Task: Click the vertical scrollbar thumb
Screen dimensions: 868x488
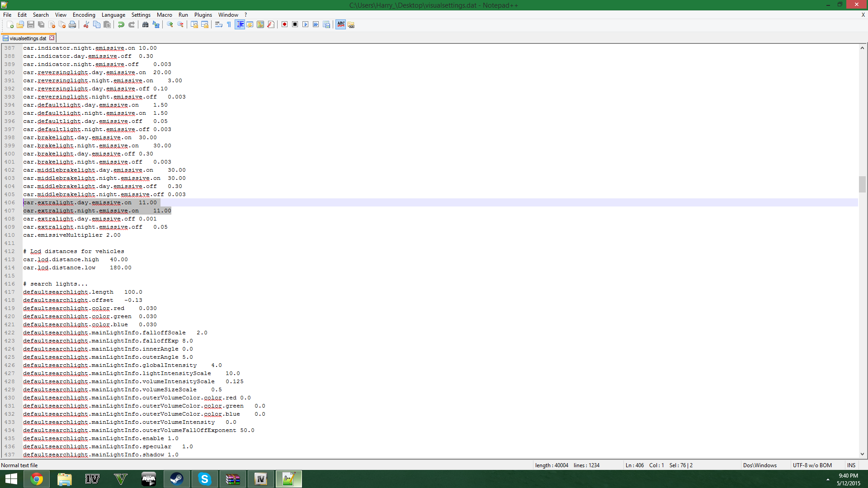Action: pyautogui.click(x=862, y=184)
